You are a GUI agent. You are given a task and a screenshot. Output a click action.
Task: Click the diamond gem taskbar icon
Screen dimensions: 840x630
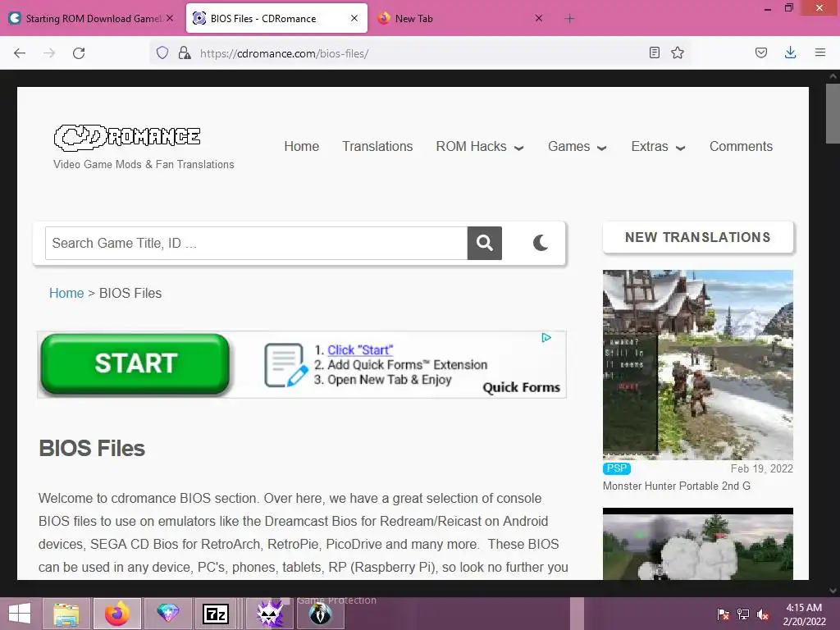(x=167, y=614)
